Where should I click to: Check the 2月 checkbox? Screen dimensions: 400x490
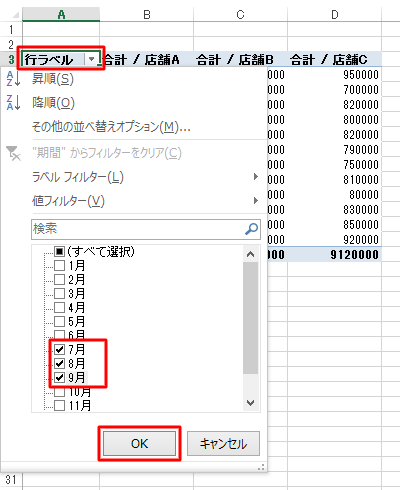point(59,279)
